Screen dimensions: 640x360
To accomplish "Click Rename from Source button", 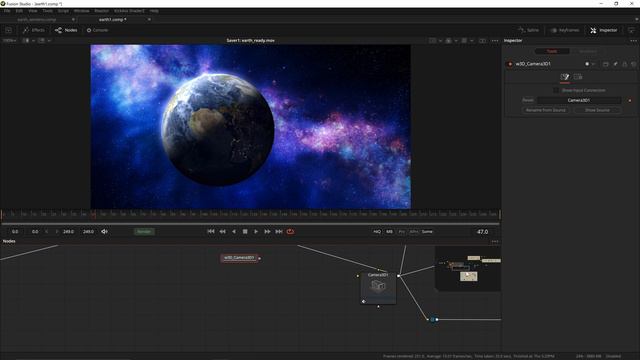I will click(545, 110).
